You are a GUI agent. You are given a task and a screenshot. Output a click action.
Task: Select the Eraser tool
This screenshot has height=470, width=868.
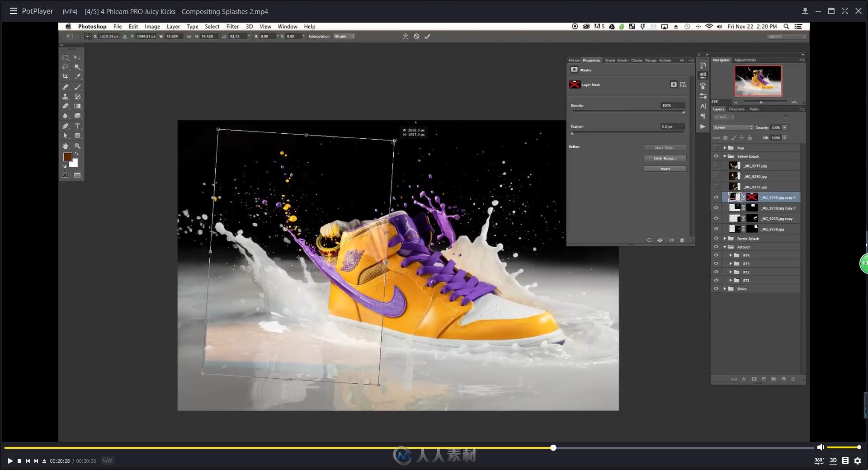pos(65,106)
